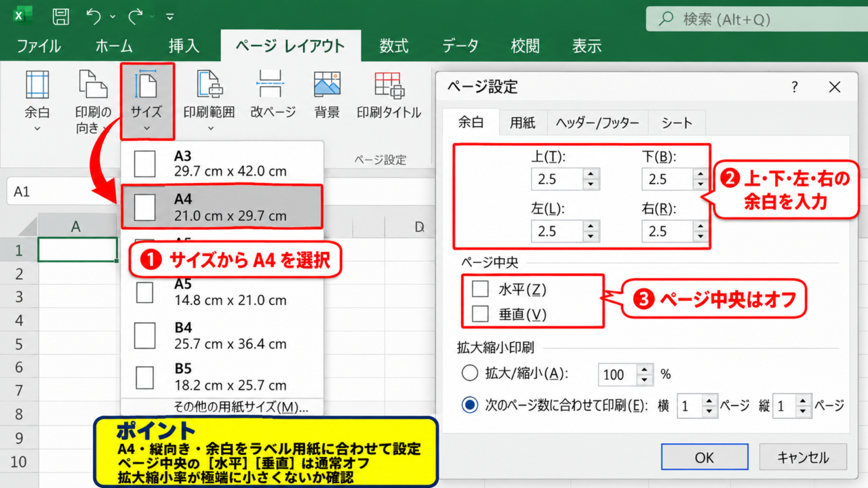Decrease 下(B) margin with down arrow
Viewport: 868px width, 488px height.
[x=701, y=185]
